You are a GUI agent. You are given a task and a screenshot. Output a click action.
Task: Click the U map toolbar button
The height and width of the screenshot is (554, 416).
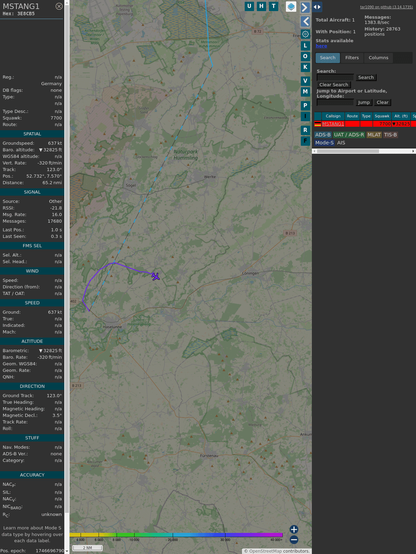point(250,6)
